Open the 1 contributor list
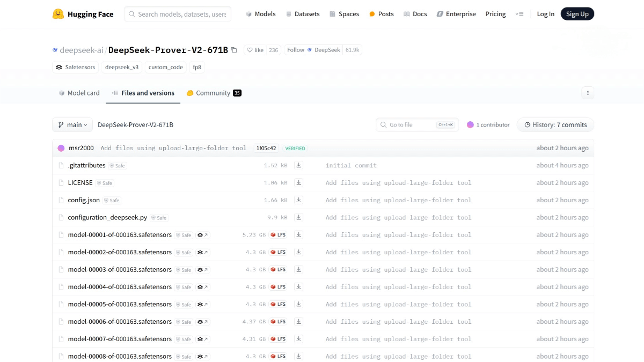This screenshot has width=644, height=362. point(488,125)
